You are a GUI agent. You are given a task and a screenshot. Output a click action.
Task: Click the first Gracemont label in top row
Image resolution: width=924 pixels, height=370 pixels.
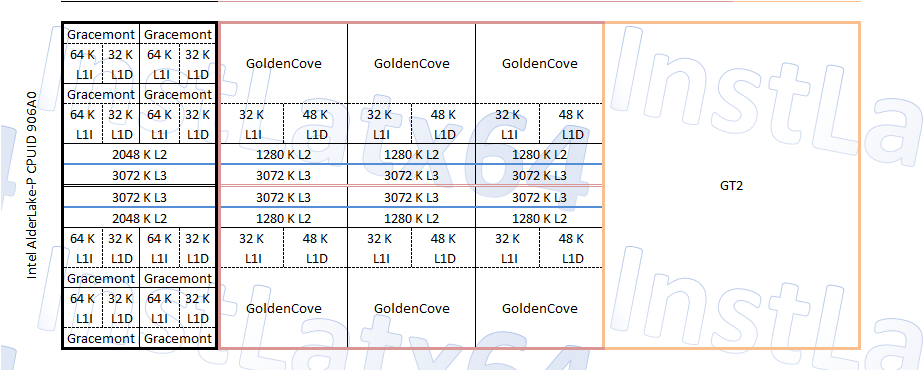101,35
